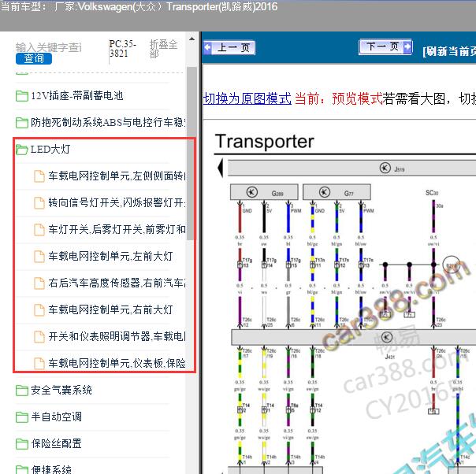Click folder icon beside 防抱死制动系统ABS
Screen dimensions: 476x474
(x=22, y=123)
